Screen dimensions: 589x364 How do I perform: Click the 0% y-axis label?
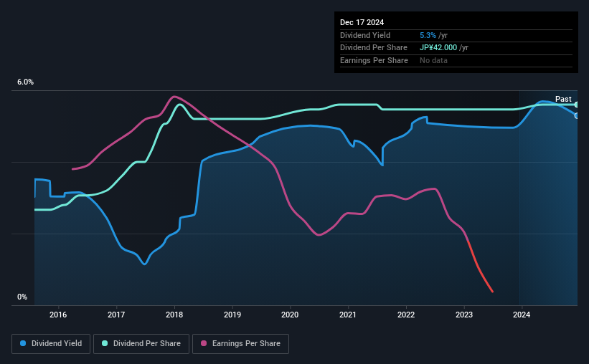(22, 297)
